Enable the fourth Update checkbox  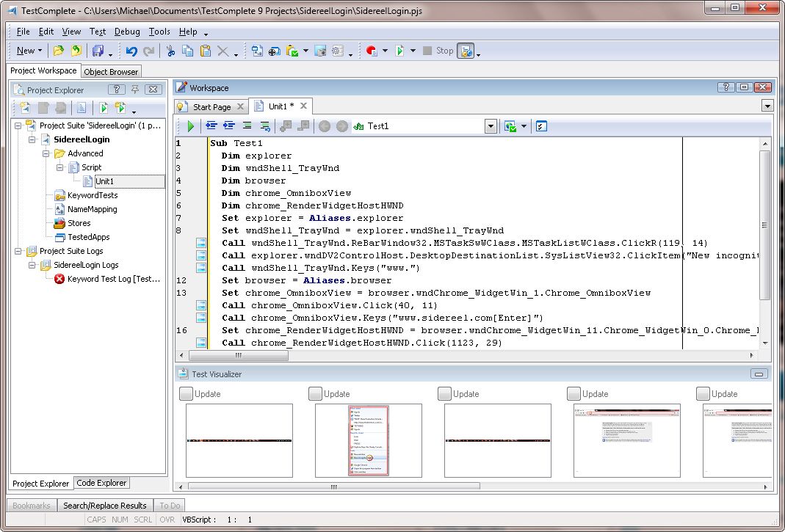pos(574,394)
